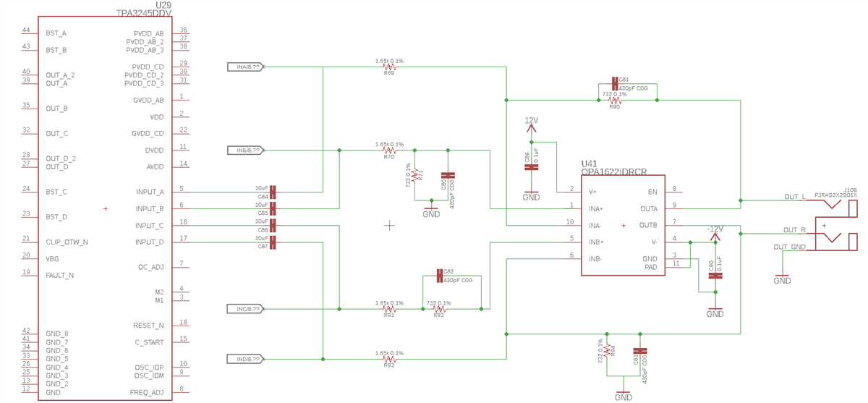The image size is (868, 403).
Task: Click the AVDD pin label
Action: coord(155,167)
